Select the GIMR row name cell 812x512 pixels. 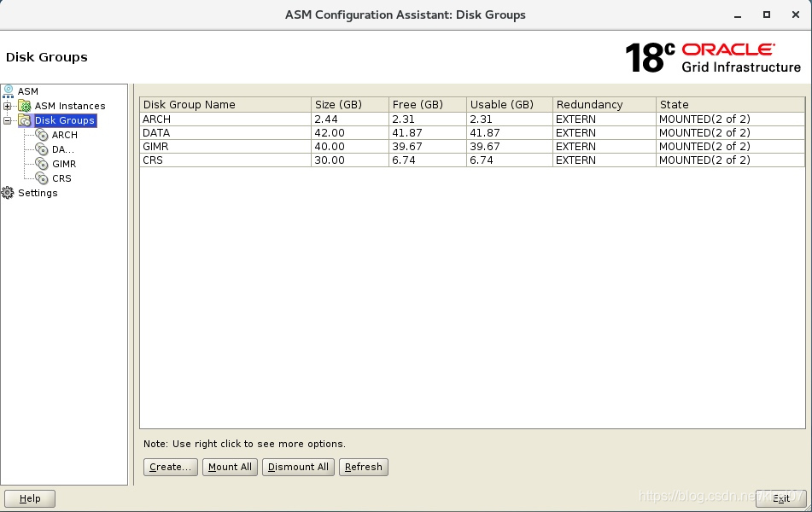point(225,147)
